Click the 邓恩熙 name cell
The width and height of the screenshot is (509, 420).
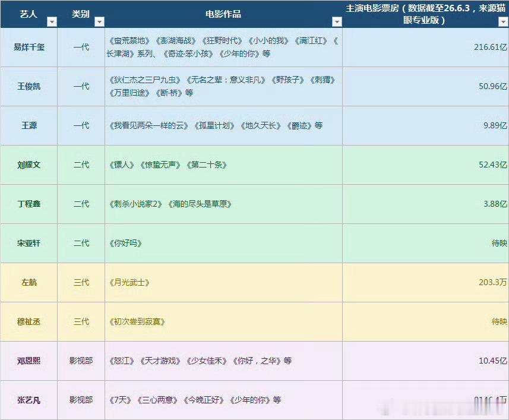29,361
